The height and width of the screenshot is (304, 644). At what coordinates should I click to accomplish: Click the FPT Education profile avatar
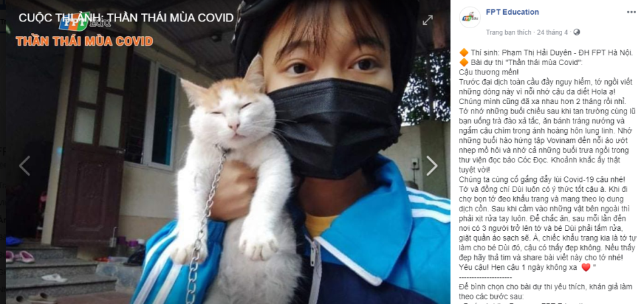(470, 18)
